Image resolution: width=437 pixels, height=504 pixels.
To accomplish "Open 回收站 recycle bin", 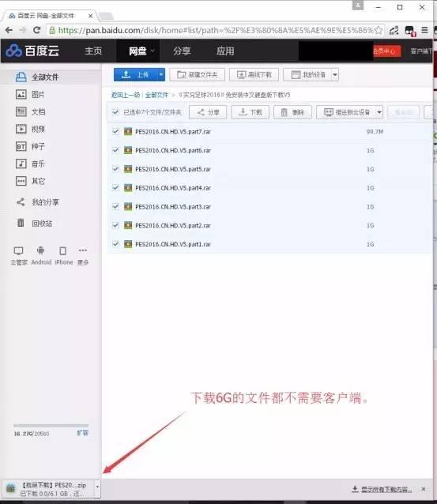I will pos(34,223).
